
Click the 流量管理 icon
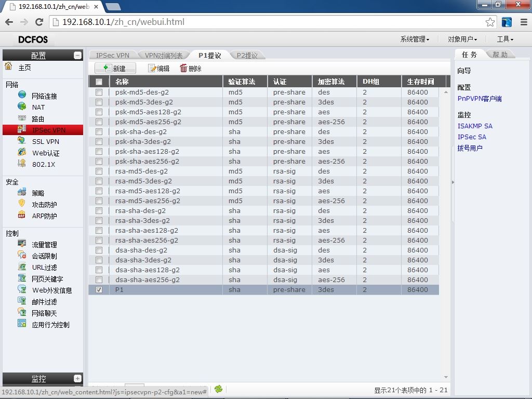pos(22,244)
